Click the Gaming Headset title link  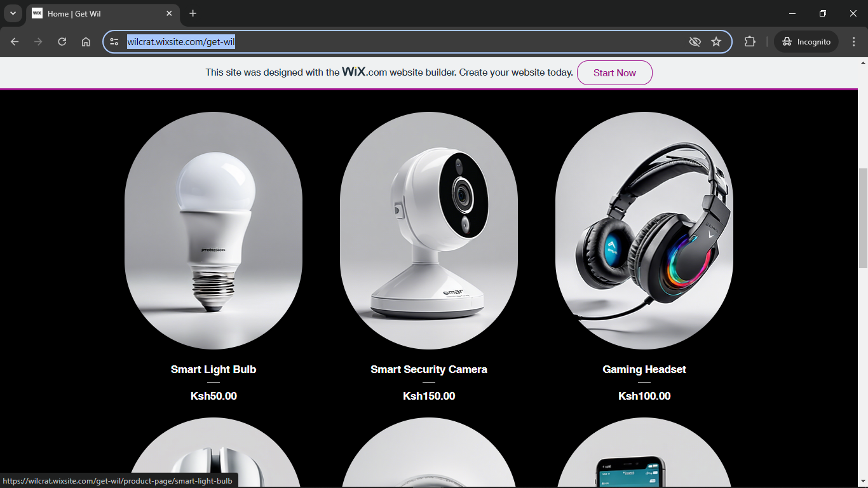pos(644,369)
